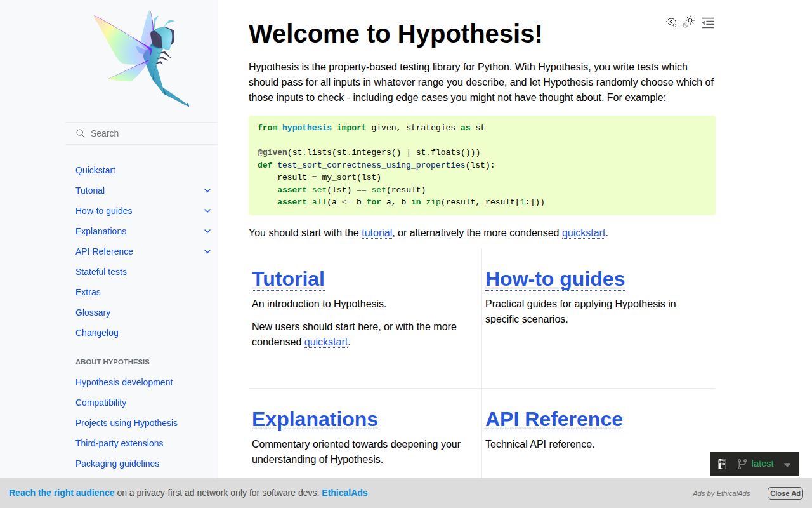Click the How-to guides card heading
This screenshot has height=508, width=812.
(x=555, y=279)
